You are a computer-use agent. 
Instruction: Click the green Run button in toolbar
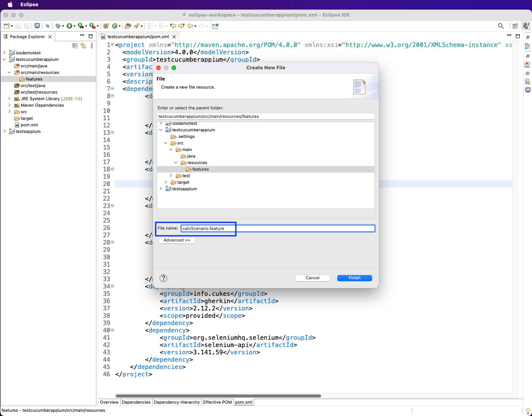69,26
